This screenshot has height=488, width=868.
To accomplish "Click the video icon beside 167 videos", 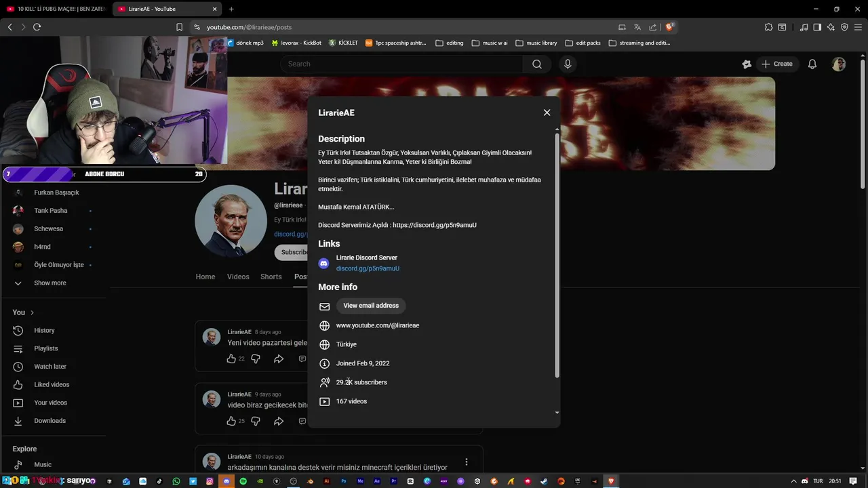I will click(x=324, y=401).
